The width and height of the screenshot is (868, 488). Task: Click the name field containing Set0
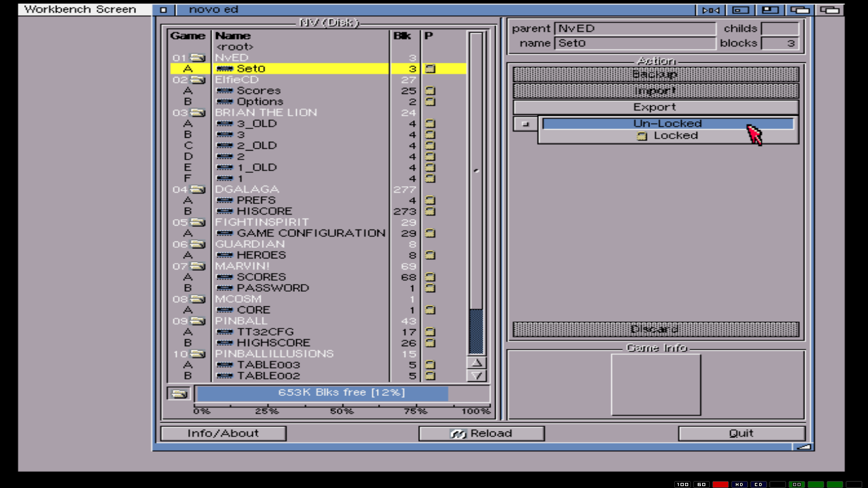pos(634,43)
